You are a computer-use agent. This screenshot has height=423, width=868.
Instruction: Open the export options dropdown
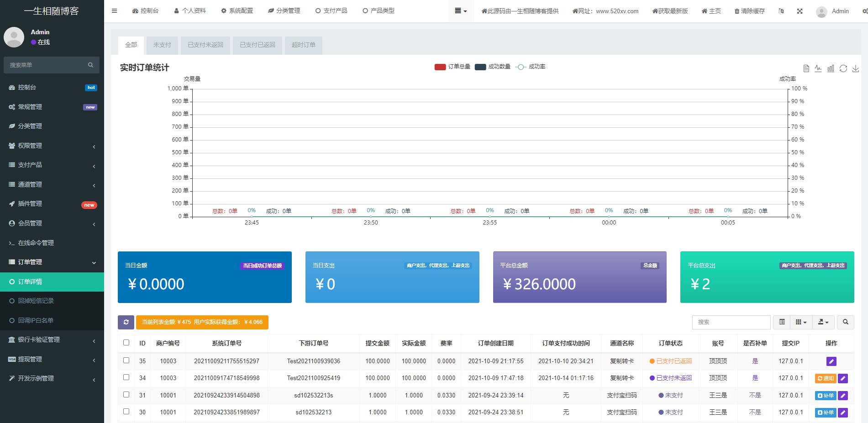coord(823,322)
